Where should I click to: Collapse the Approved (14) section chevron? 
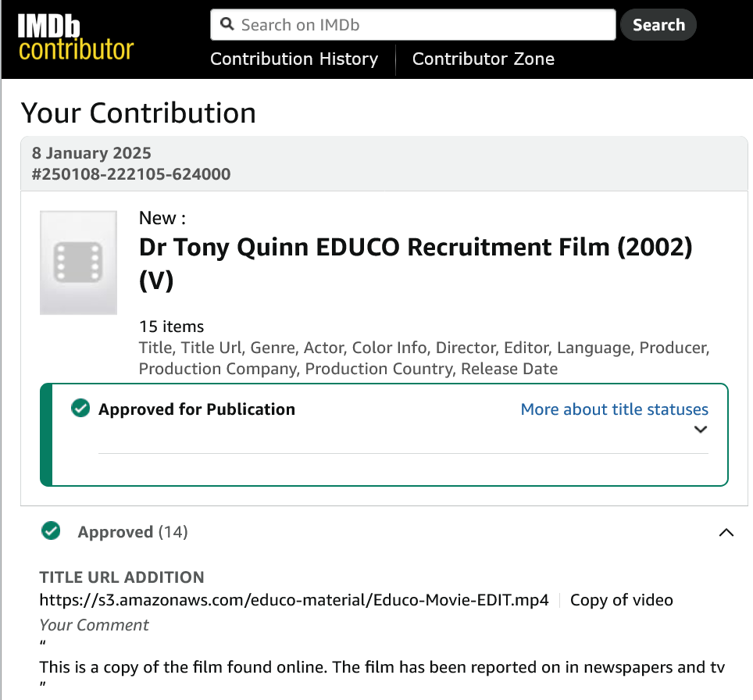(x=726, y=533)
